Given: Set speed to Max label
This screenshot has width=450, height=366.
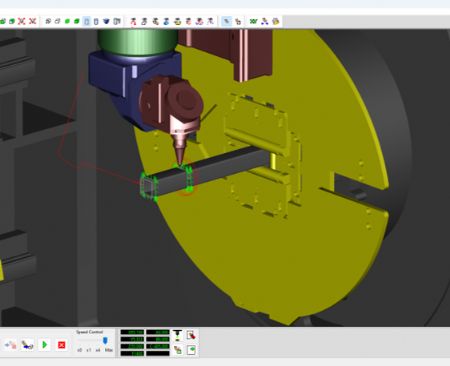Looking at the screenshot, I should pos(109,350).
